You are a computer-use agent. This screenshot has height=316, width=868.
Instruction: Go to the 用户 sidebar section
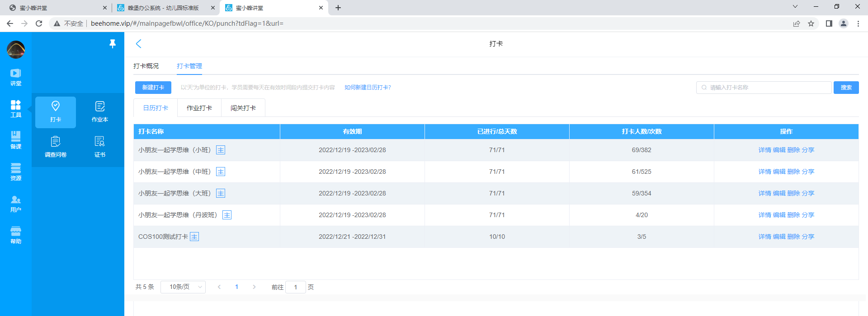click(x=16, y=204)
